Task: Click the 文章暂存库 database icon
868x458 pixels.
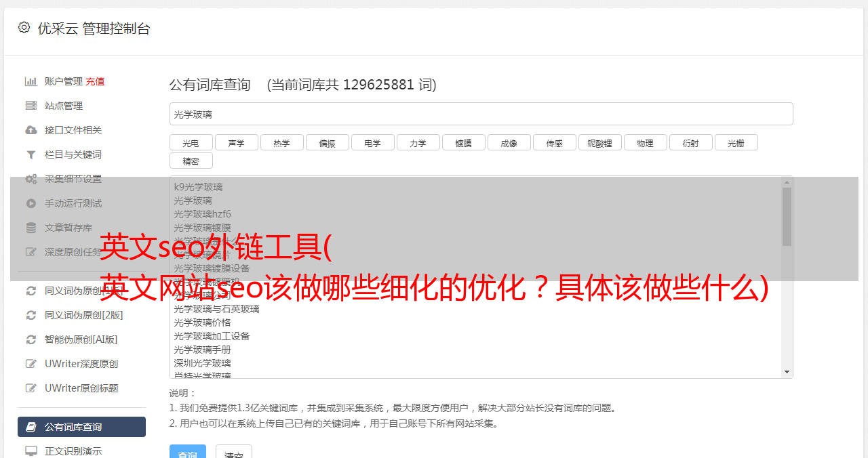Action: [x=31, y=228]
